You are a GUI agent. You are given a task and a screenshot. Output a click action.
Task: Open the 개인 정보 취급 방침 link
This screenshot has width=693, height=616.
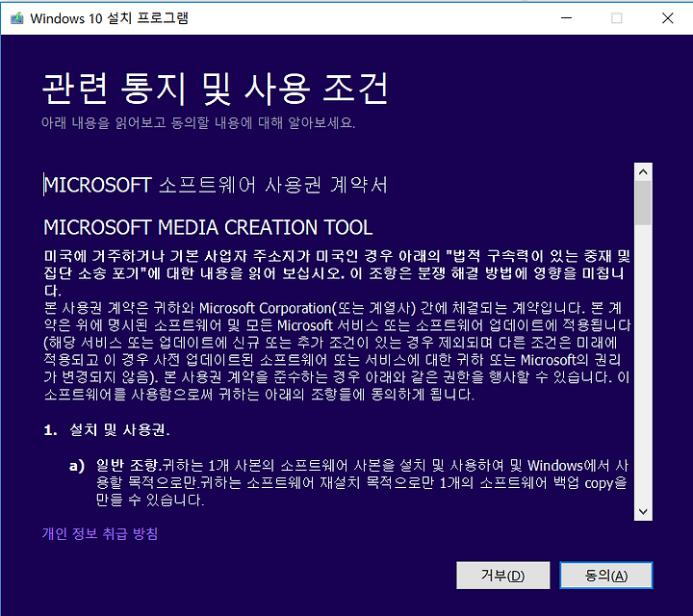pos(100,533)
